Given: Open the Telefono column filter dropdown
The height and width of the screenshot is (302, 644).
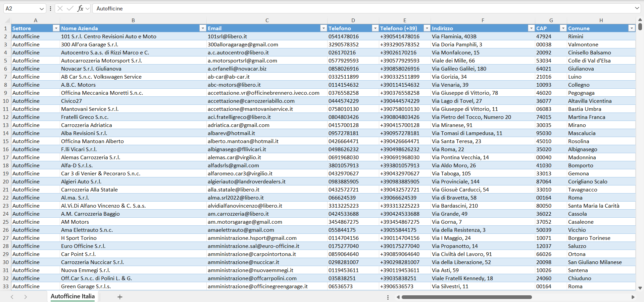Looking at the screenshot, I should point(375,28).
